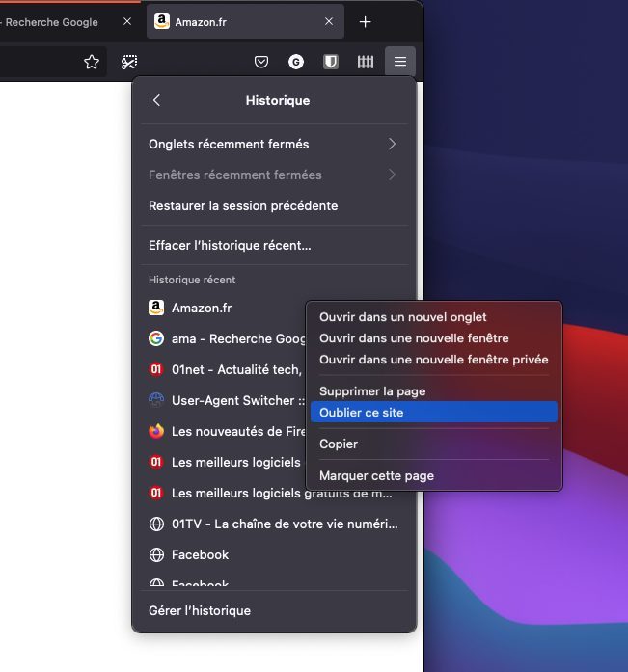Click Effacer l'historique récent…
Image resolution: width=628 pixels, height=672 pixels.
pos(230,245)
